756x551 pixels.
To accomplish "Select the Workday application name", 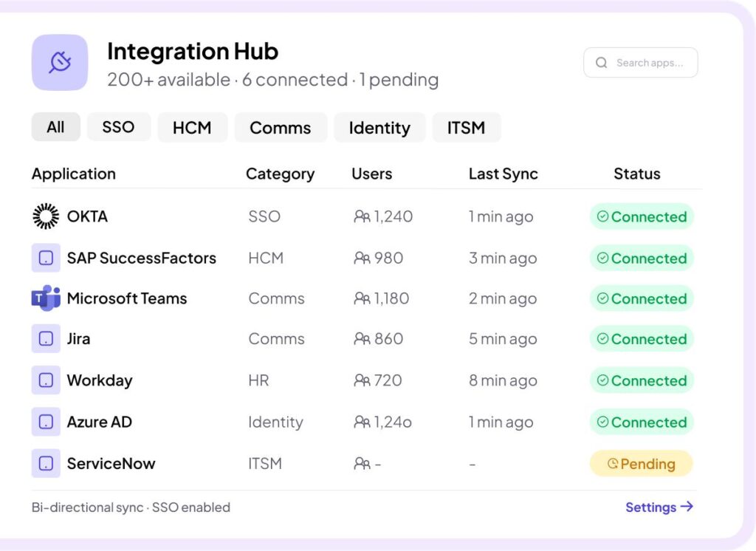I will point(100,380).
